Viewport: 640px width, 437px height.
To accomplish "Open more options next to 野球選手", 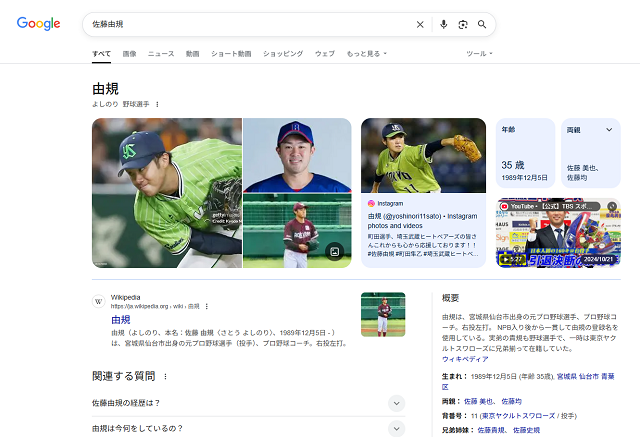I will (x=157, y=104).
